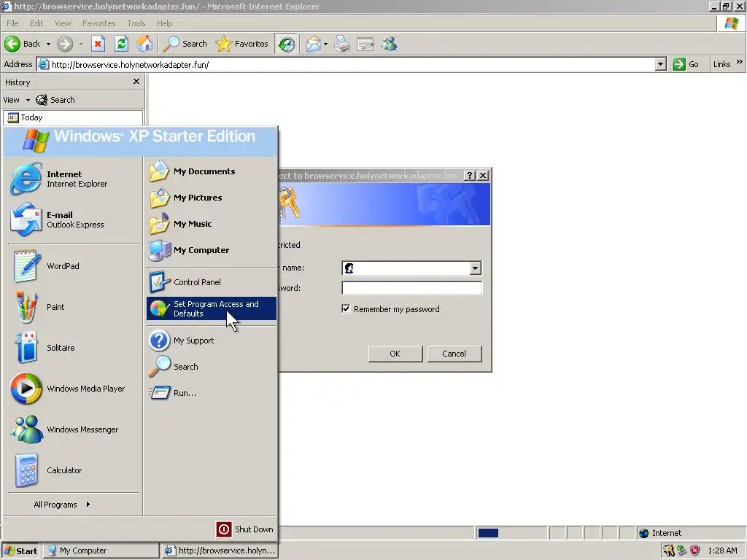Open E-mail Outlook Express entry
This screenshot has height=560, width=747.
click(72, 219)
